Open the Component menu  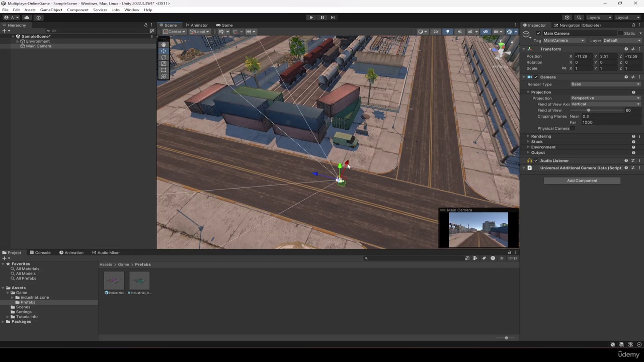pos(77,10)
